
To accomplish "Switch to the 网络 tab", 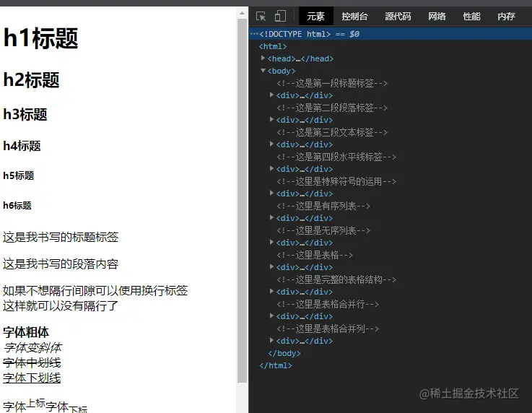I will click(x=437, y=17).
